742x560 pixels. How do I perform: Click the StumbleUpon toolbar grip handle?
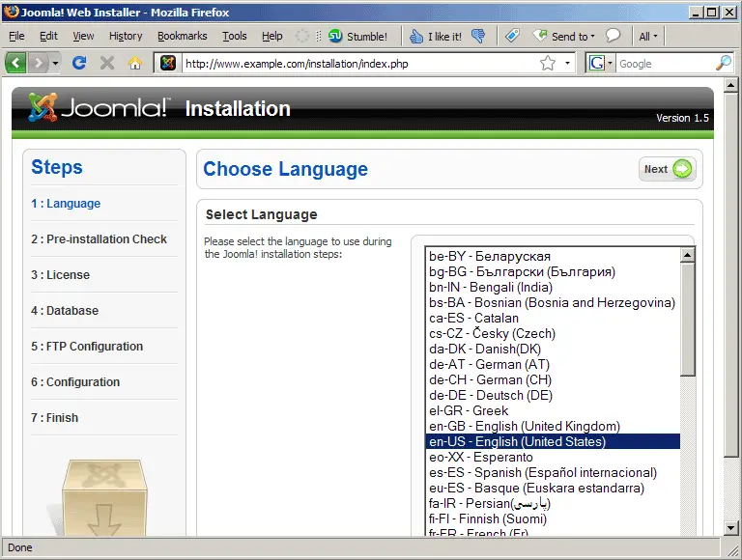318,36
